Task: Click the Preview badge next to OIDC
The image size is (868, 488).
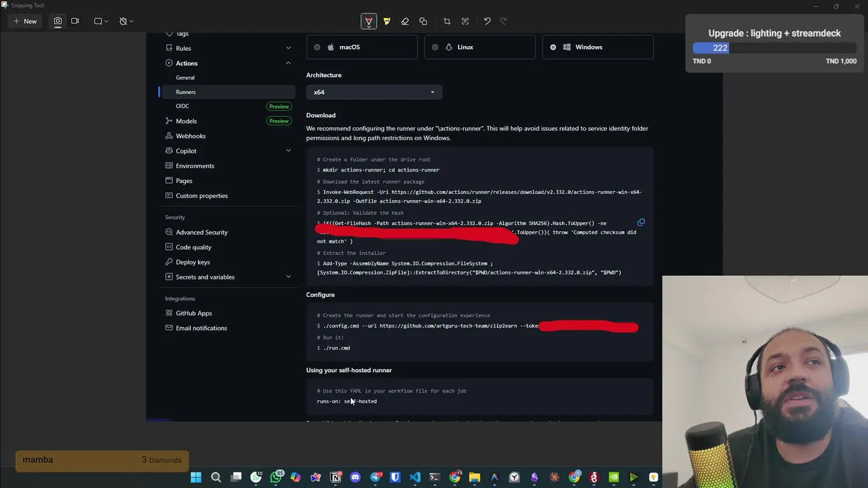Action: click(x=279, y=106)
